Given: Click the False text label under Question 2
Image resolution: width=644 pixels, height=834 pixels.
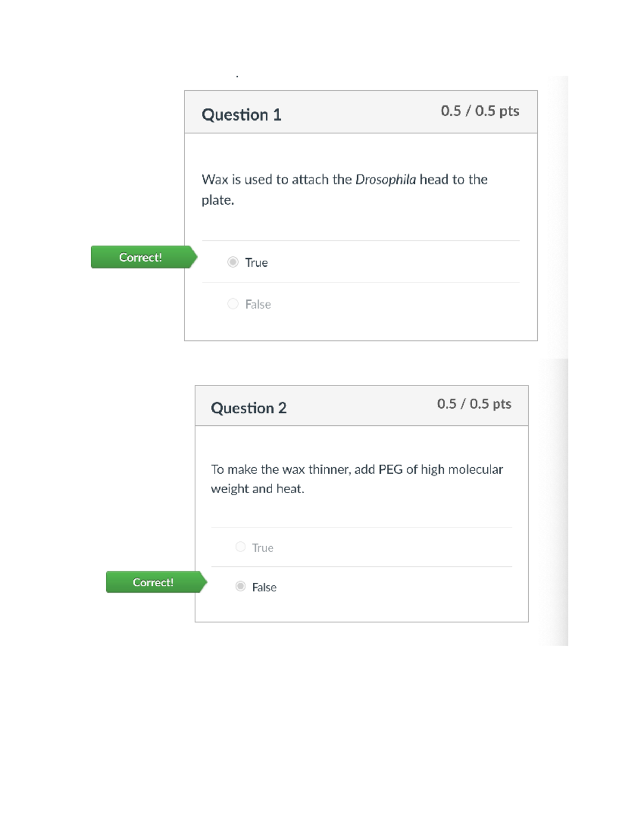Looking at the screenshot, I should 265,588.
